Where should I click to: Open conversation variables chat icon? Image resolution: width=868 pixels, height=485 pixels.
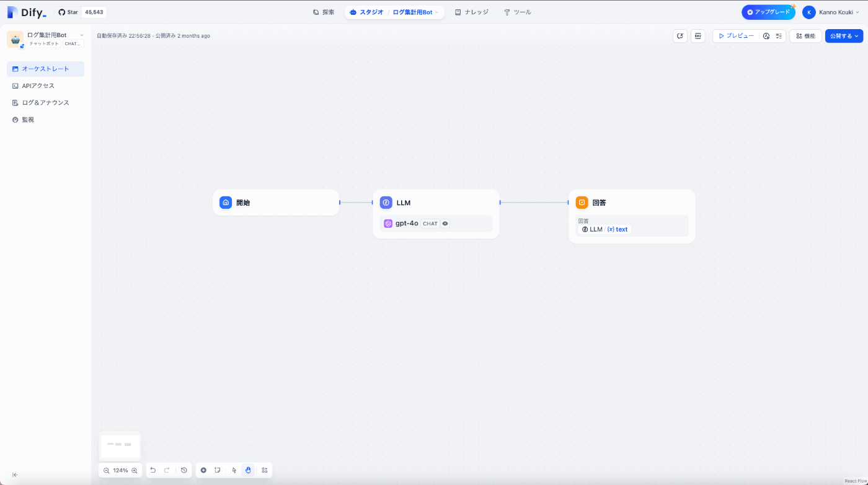click(680, 36)
